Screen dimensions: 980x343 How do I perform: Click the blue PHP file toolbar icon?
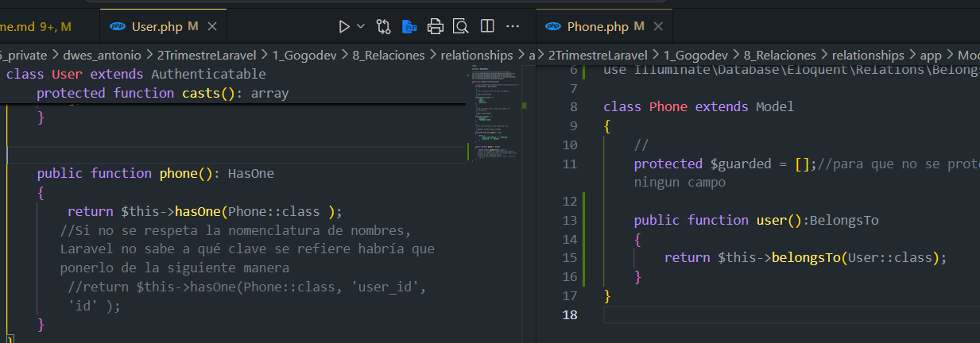(409, 27)
